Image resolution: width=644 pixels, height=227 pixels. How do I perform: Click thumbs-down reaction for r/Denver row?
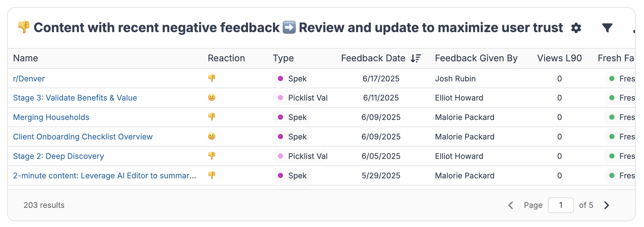pos(212,78)
